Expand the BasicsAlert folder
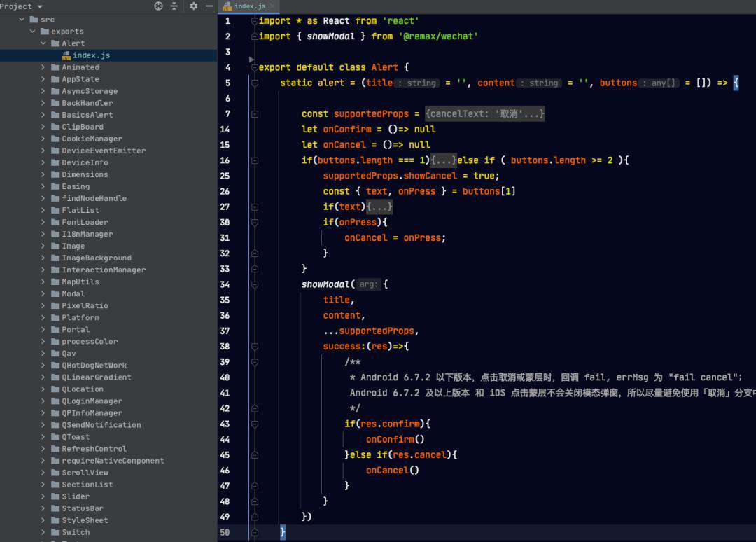 (x=43, y=115)
